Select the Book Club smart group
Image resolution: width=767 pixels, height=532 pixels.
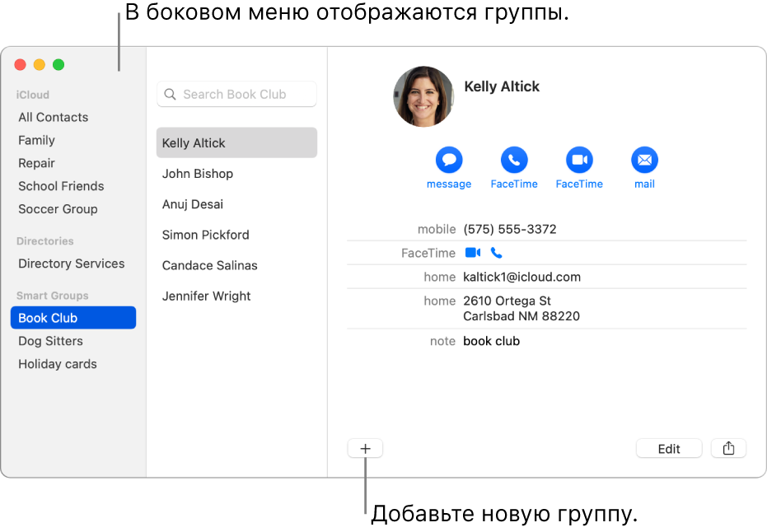click(72, 318)
